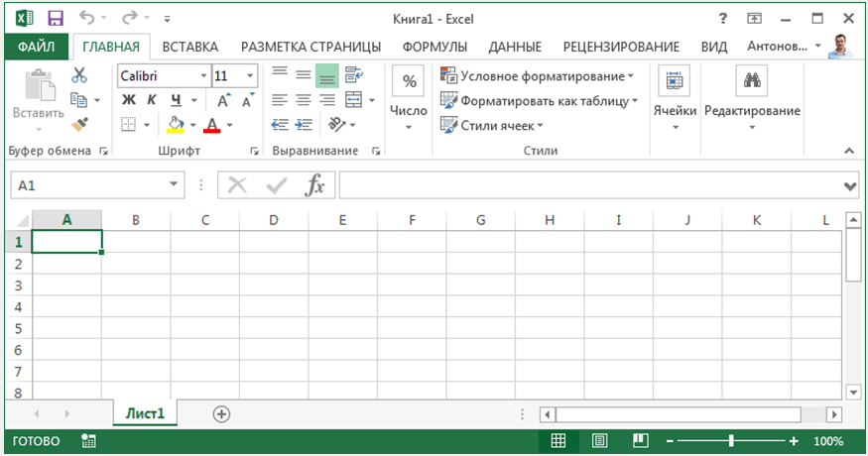Click the Insert Function fx icon
Viewport: 868px width, 456px height.
[x=314, y=185]
